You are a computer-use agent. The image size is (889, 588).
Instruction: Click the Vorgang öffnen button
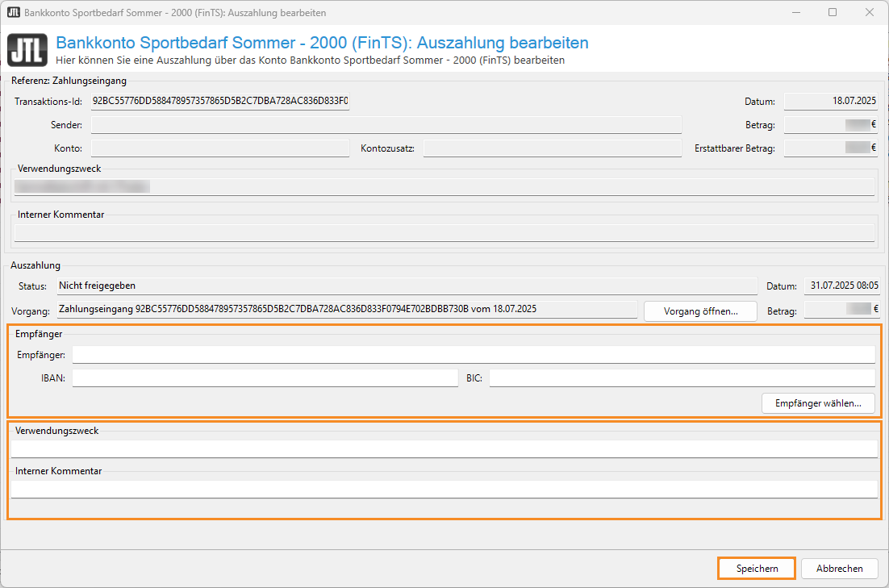click(x=700, y=311)
